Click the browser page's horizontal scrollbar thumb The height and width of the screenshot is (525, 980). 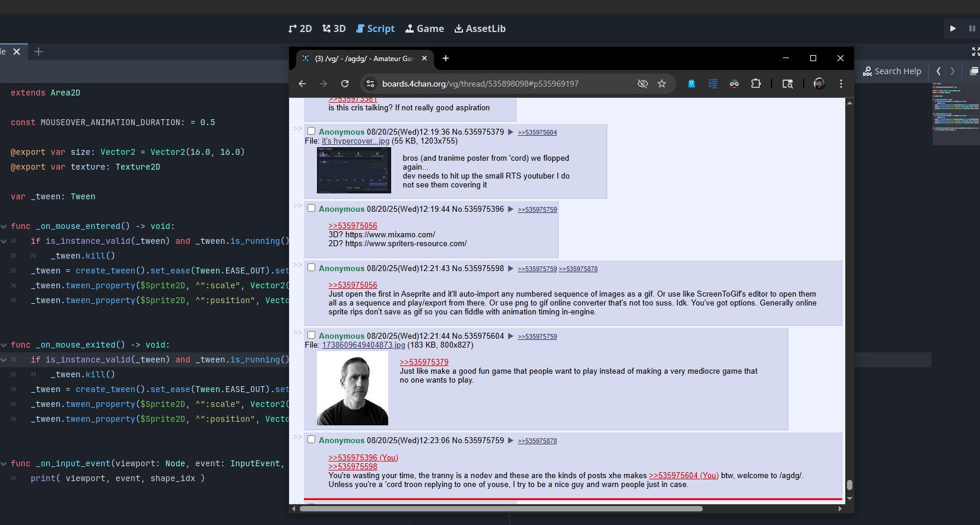[x=501, y=508]
